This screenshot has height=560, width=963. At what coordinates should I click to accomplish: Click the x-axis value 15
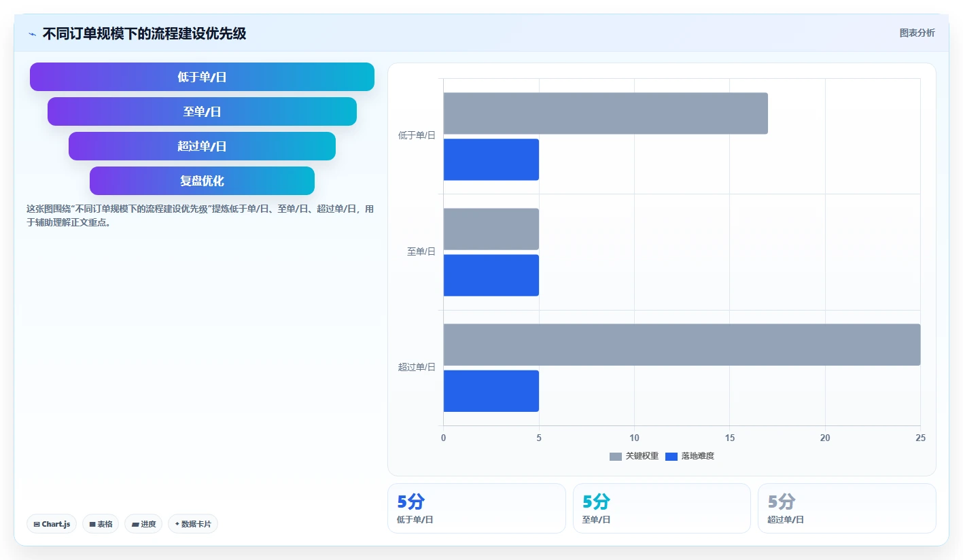730,438
